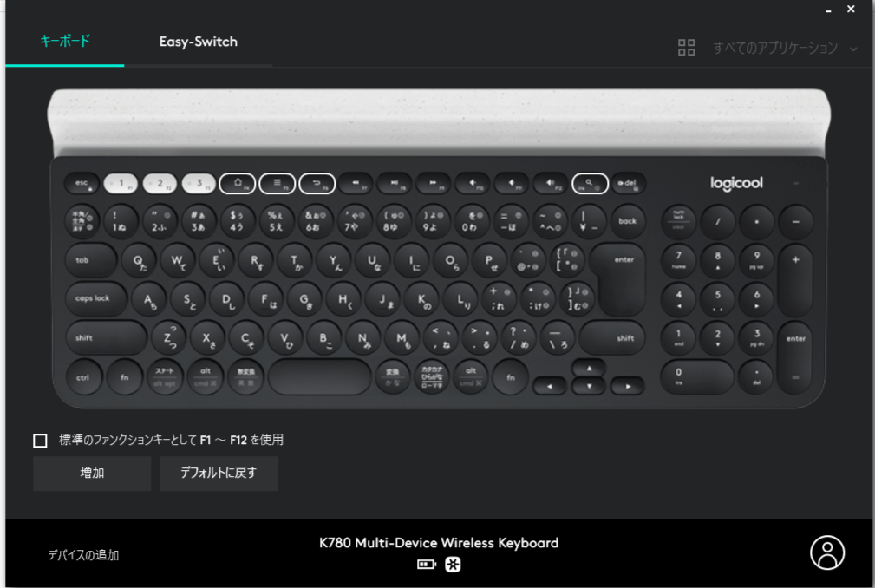Click the del key in function row
The image size is (875, 588).
[x=629, y=184]
